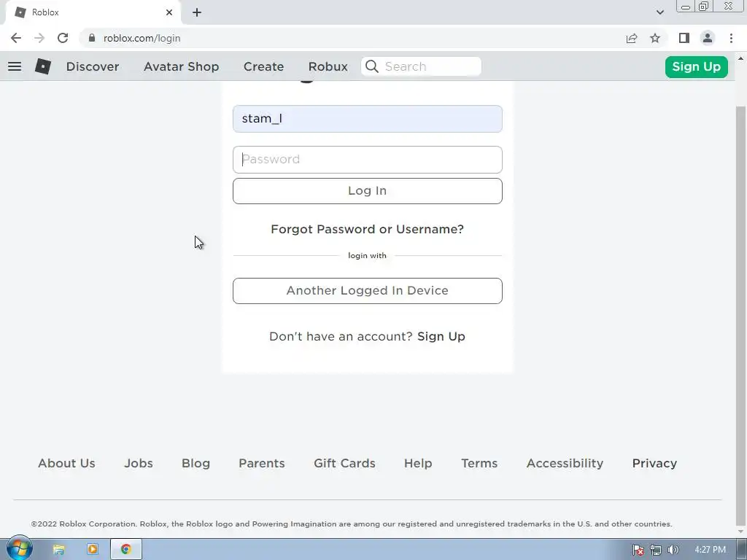Image resolution: width=747 pixels, height=560 pixels.
Task: Open Chrome's three-dot menu
Action: 731,38
